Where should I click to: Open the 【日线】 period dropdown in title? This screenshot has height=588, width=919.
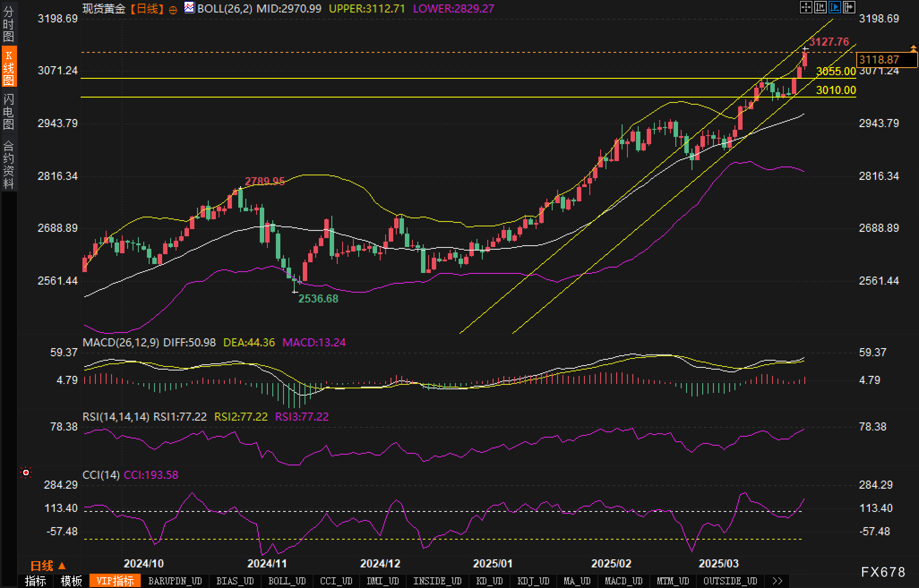click(x=147, y=9)
